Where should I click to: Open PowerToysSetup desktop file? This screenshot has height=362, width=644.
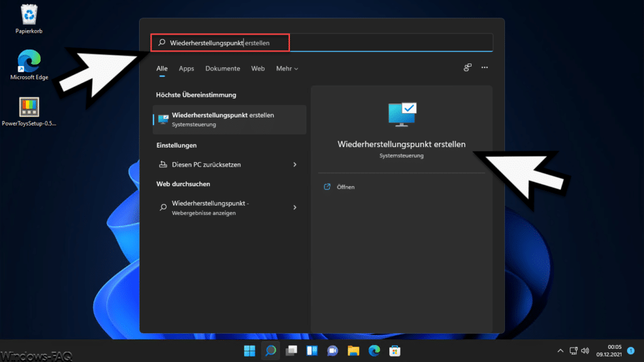pos(29,112)
